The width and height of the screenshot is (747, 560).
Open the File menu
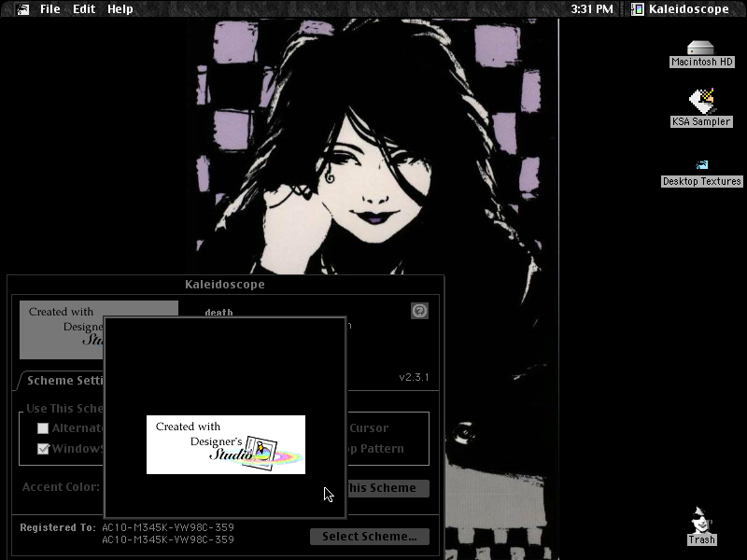50,9
